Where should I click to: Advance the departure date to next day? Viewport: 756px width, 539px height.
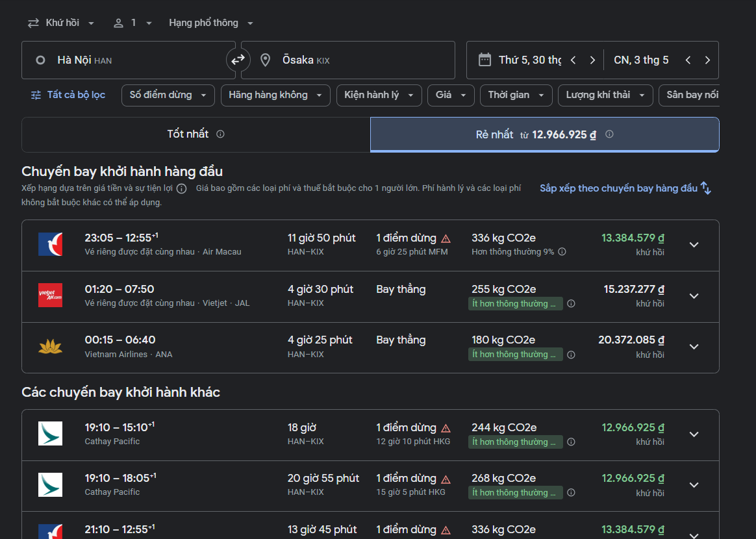coord(592,60)
